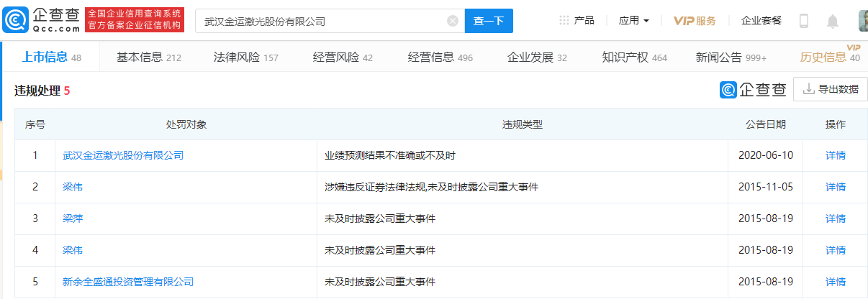Expand the 应用 dropdown menu
868x299 pixels.
tap(634, 21)
